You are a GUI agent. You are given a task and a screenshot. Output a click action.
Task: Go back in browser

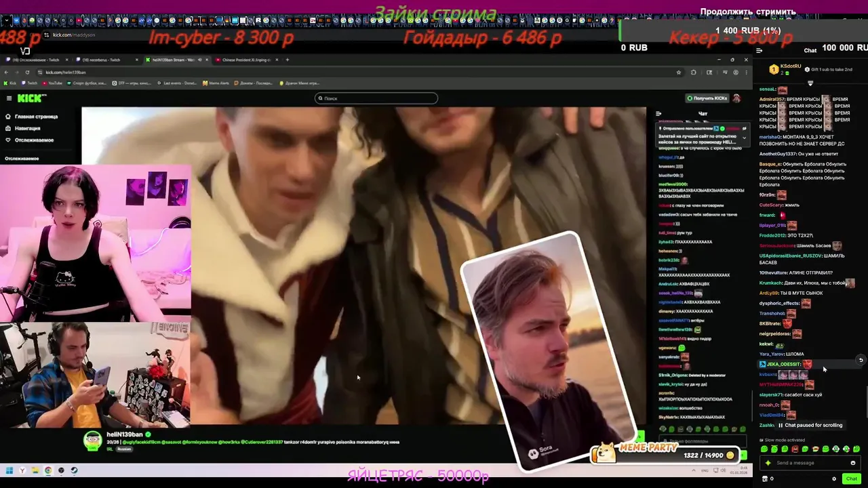(x=7, y=73)
